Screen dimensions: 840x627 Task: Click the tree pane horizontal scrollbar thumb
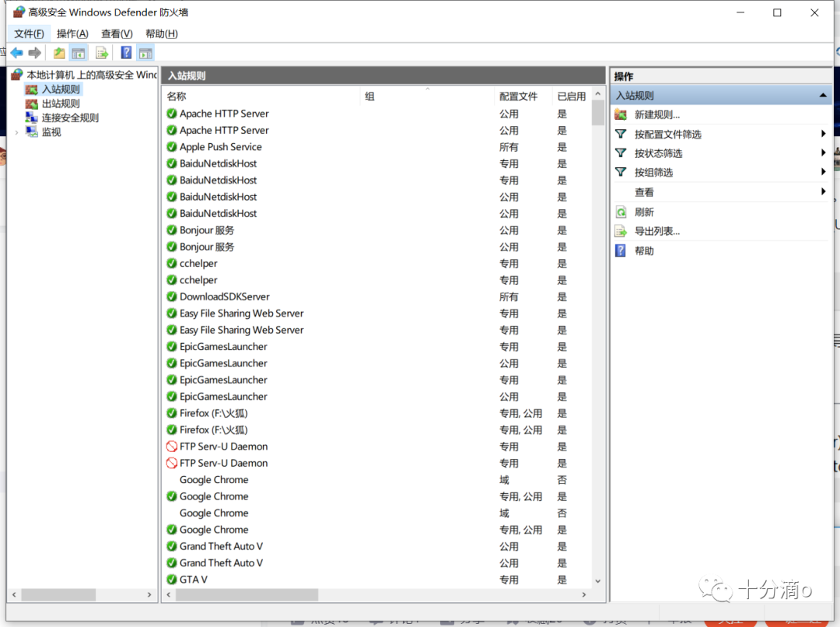[58, 594]
